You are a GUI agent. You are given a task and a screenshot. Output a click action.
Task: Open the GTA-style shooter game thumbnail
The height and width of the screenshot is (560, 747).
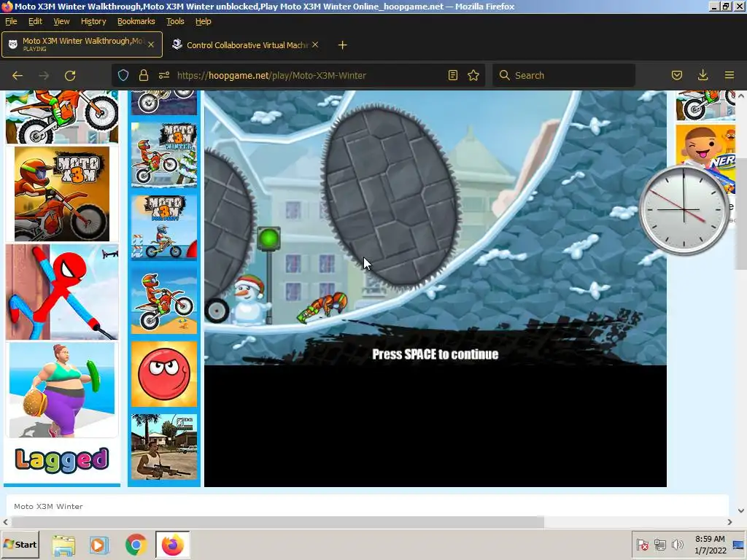(164, 447)
